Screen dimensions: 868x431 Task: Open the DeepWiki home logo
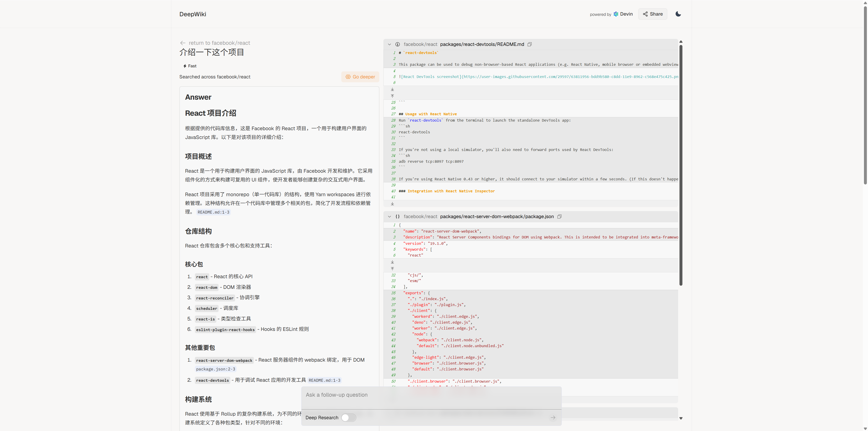[193, 14]
